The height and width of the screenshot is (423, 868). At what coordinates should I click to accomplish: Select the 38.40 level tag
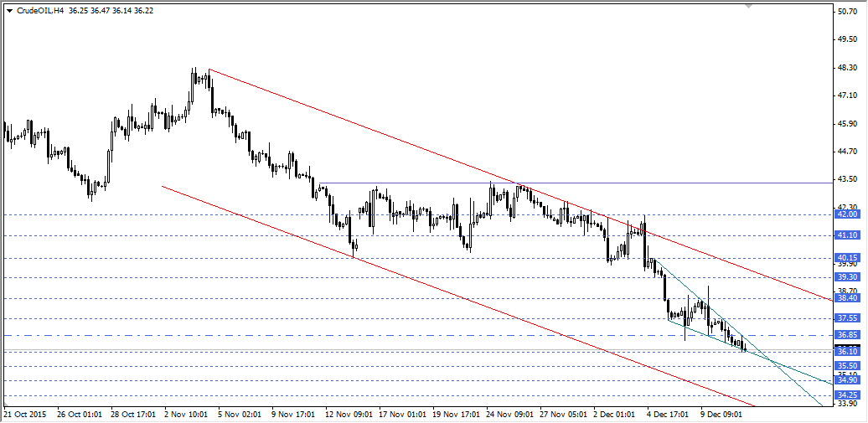846,298
